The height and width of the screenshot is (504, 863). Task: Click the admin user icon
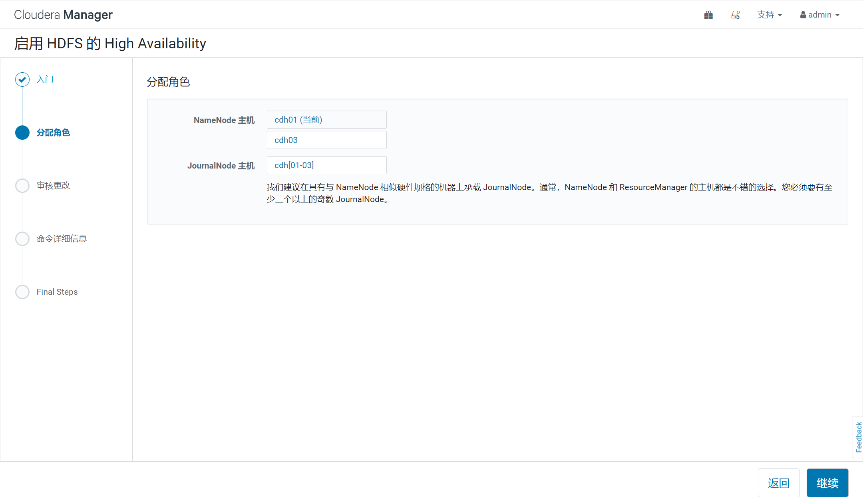(803, 15)
